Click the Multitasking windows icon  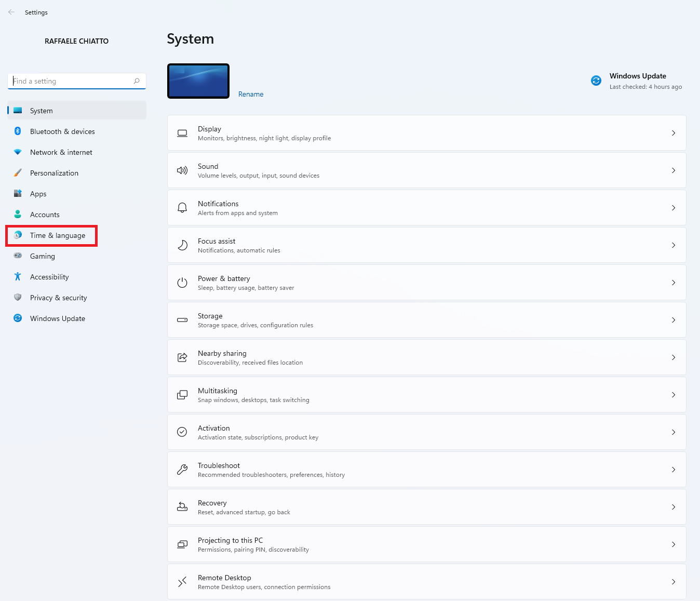pyautogui.click(x=182, y=395)
